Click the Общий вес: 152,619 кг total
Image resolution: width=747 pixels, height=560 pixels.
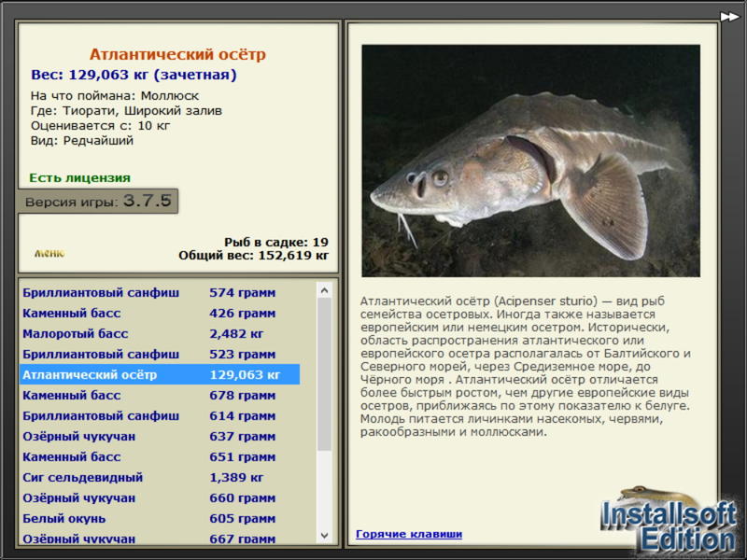253,256
